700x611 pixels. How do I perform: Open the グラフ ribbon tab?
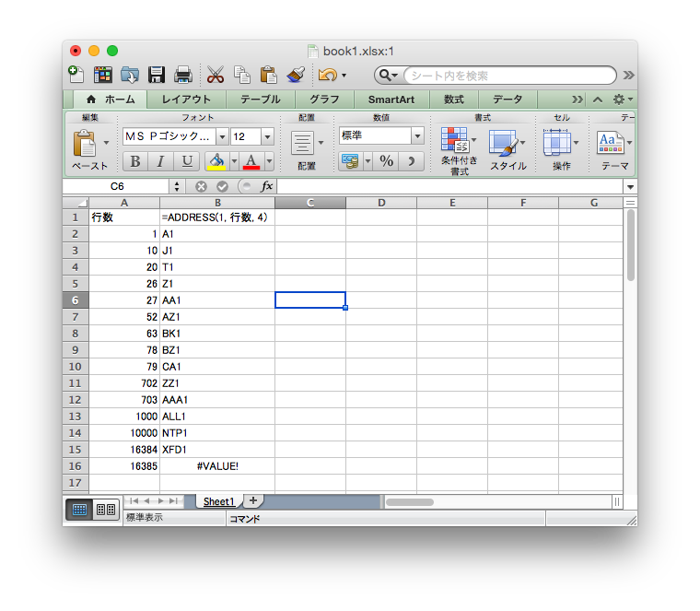(x=324, y=100)
